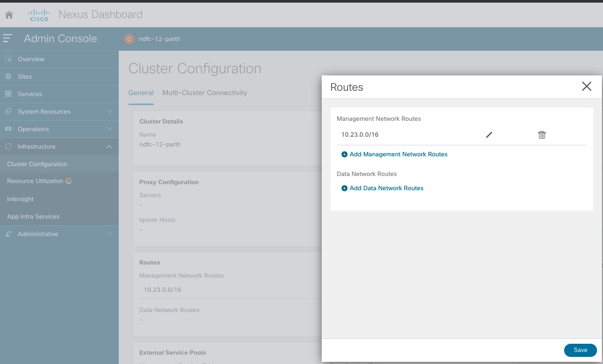Expand System Resources chevron
The width and height of the screenshot is (603, 364).
(x=109, y=111)
